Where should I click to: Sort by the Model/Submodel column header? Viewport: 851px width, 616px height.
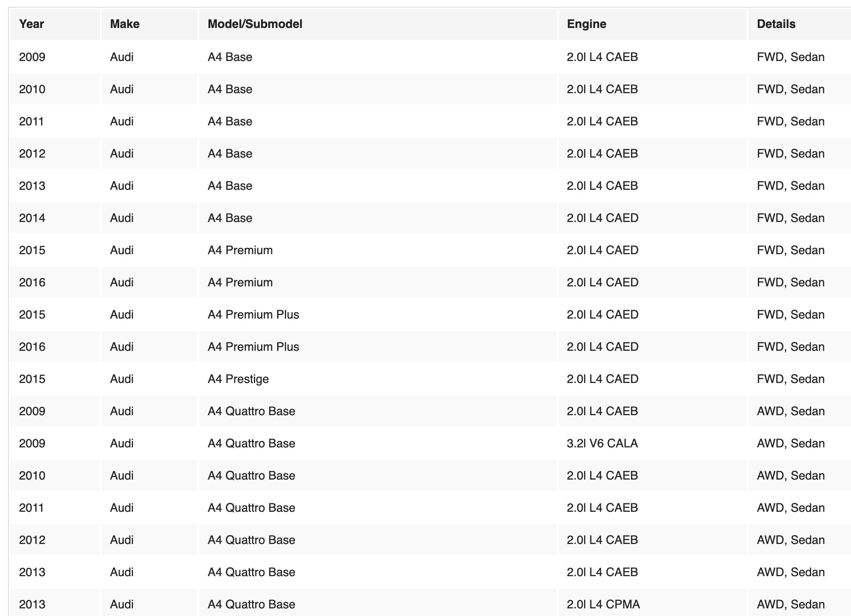pos(255,24)
